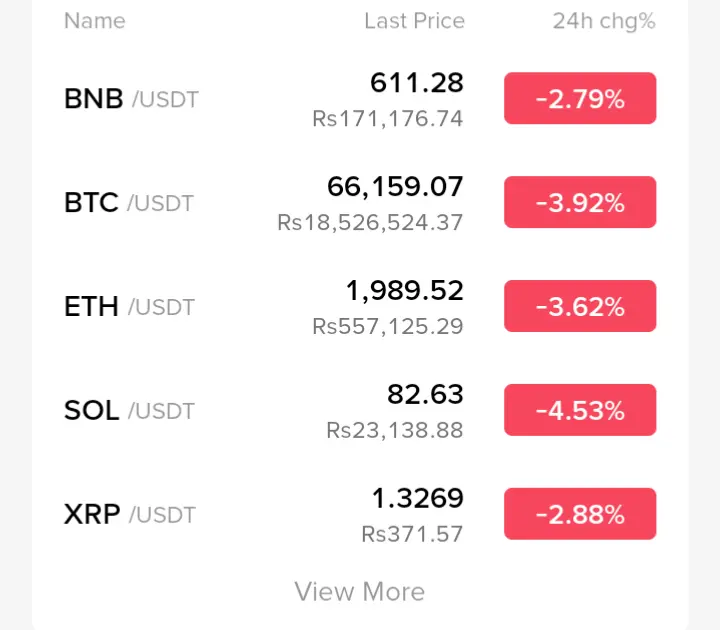The image size is (720, 630).
Task: Click the BTC rupee value Rs18,526,524.37
Action: coord(370,222)
